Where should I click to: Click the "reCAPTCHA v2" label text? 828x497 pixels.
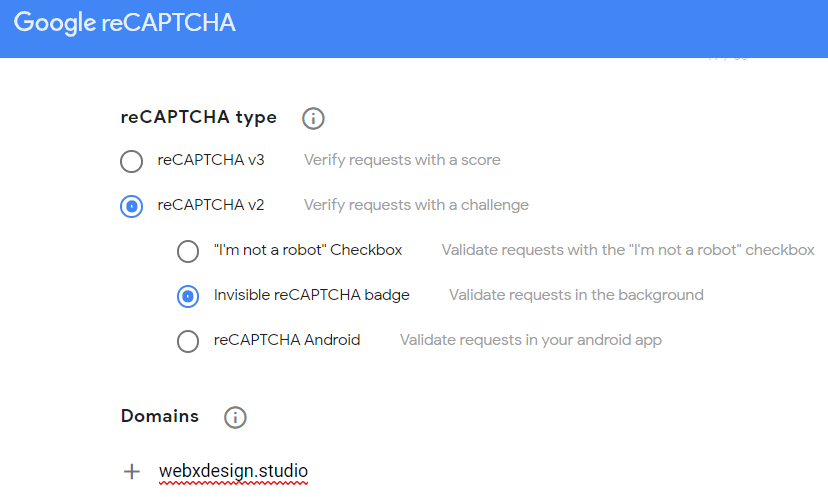(211, 205)
